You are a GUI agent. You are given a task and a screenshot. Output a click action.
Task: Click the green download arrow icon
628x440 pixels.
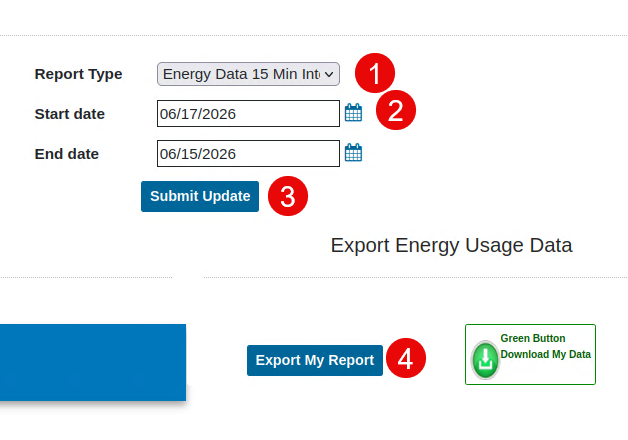pyautogui.click(x=485, y=360)
